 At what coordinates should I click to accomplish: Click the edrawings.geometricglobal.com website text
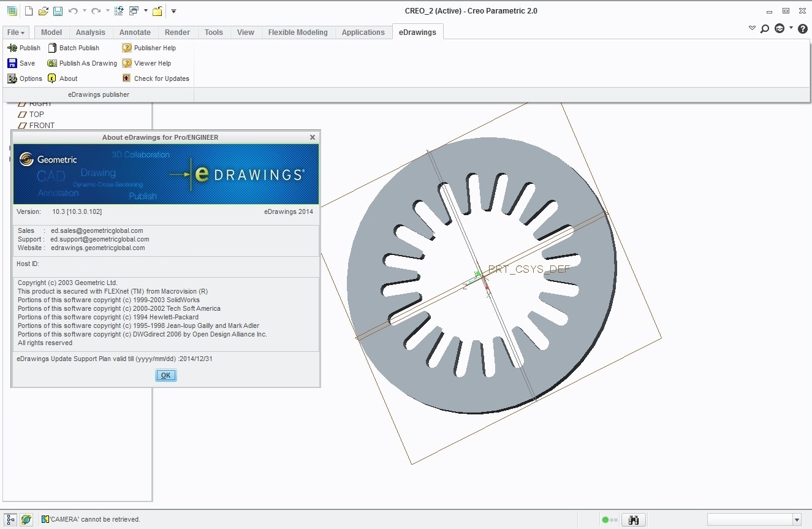coord(98,248)
